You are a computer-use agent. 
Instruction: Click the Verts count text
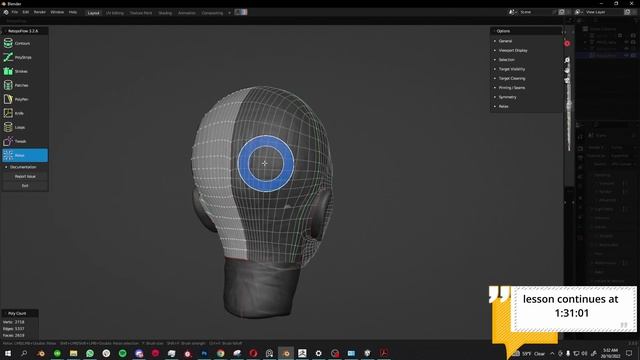[x=13, y=322]
